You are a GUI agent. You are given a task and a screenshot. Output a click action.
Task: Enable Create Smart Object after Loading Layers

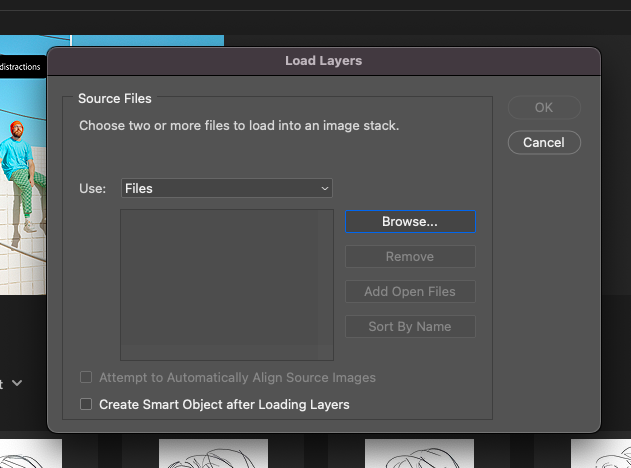pos(86,405)
